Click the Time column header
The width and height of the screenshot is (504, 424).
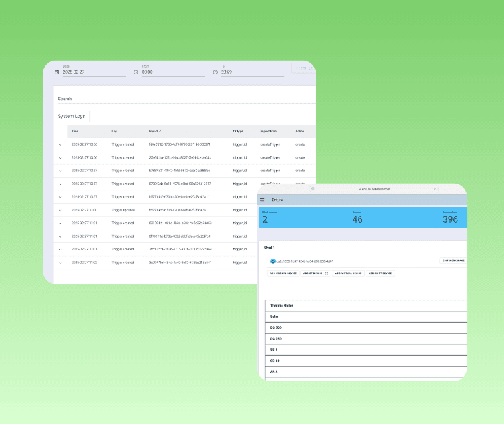click(75, 131)
